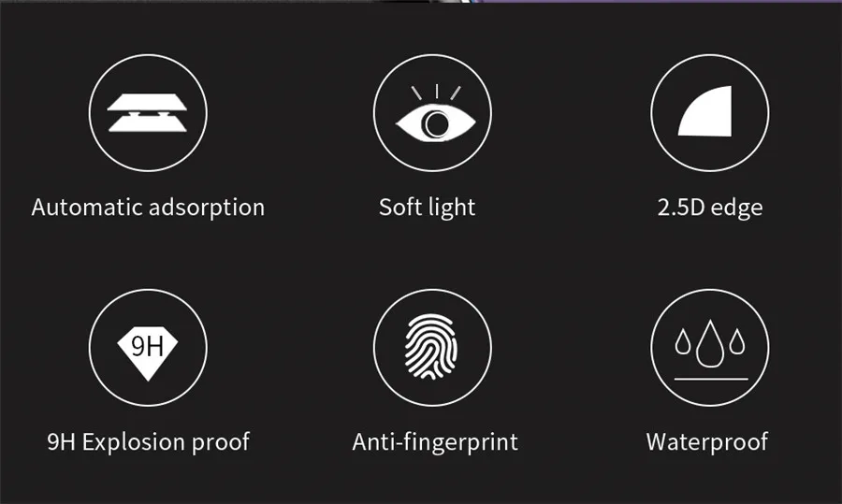Select the "Waterproof" label
The height and width of the screenshot is (504, 842).
point(706,440)
